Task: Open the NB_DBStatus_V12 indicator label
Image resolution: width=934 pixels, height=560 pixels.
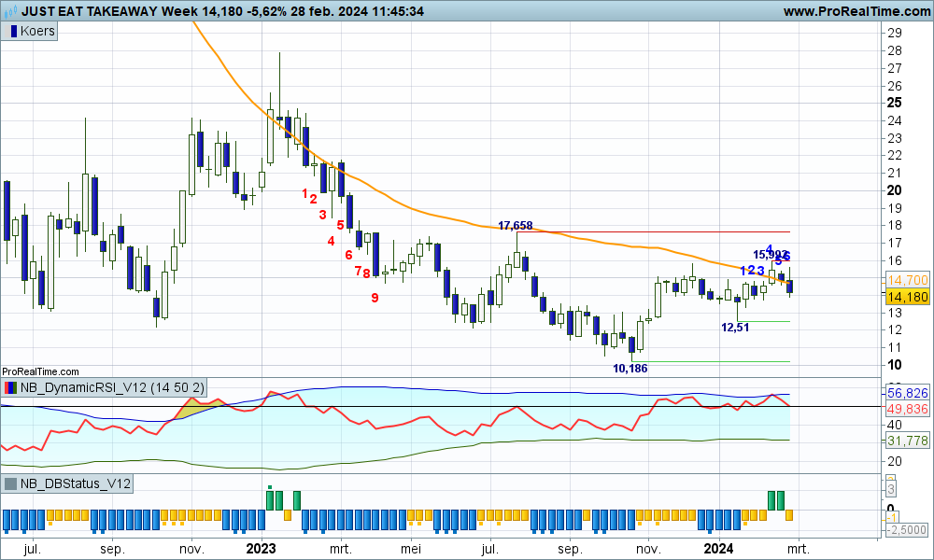Action: click(76, 483)
